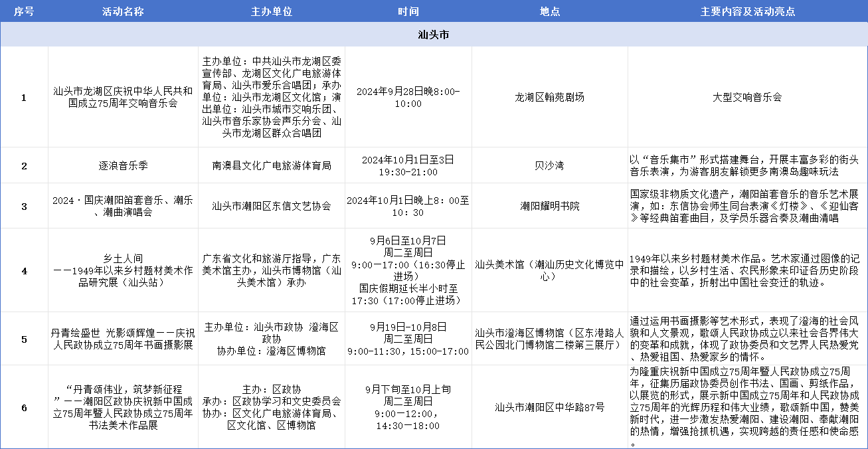Select the 汕头美术馆 location cell in row 4
This screenshot has height=449, width=868.
[549, 270]
